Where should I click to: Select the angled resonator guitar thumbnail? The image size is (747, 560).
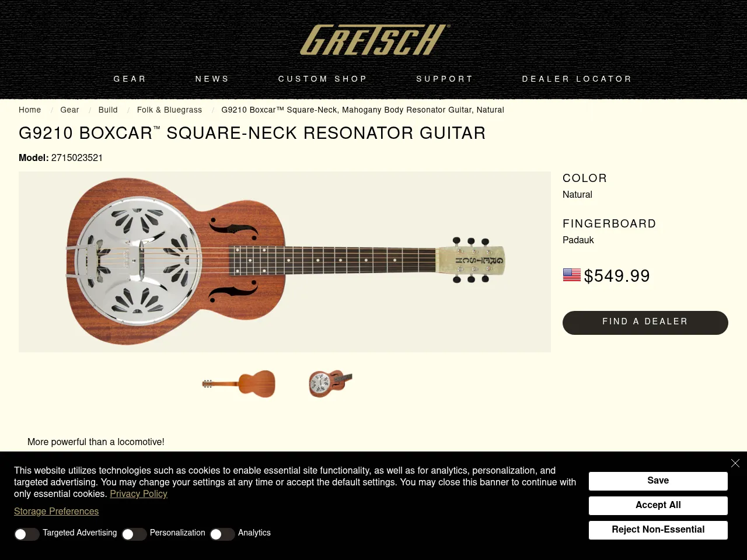pos(329,384)
